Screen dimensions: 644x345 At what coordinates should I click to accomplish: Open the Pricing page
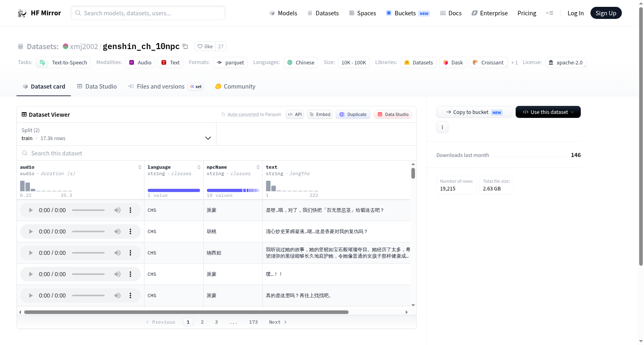click(x=527, y=13)
